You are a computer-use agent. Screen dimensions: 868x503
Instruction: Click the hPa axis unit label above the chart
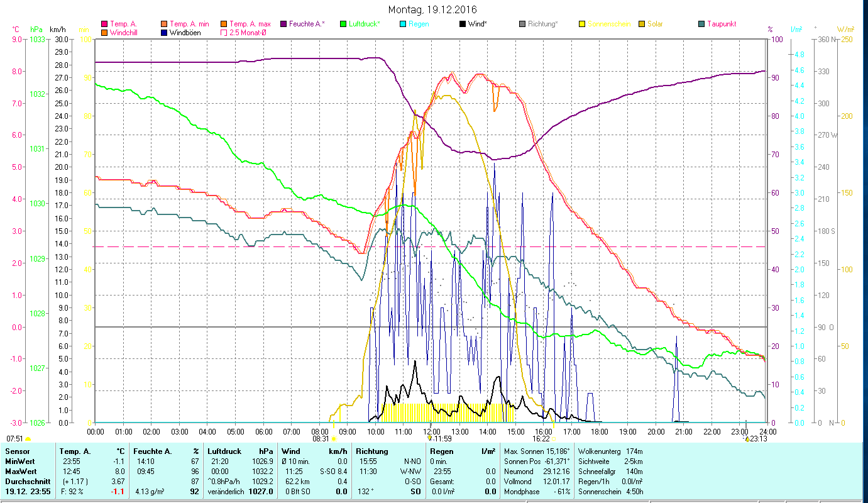[36, 30]
